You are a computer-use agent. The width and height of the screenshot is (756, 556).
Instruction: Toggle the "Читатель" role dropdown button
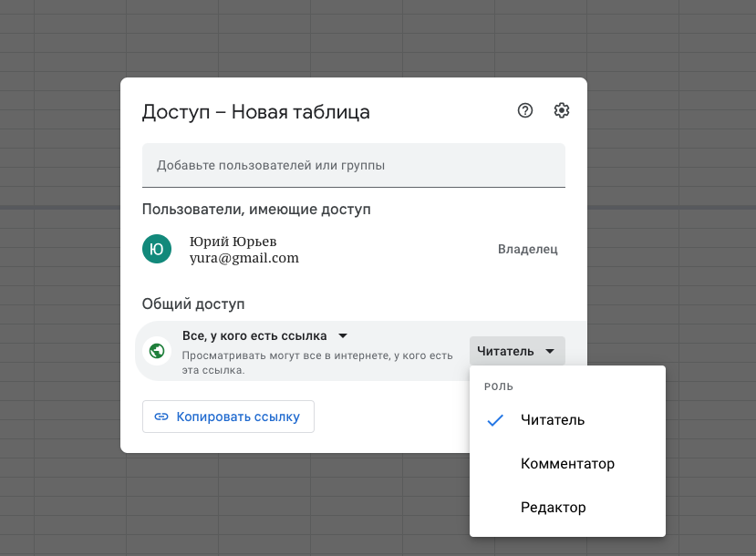tap(516, 351)
